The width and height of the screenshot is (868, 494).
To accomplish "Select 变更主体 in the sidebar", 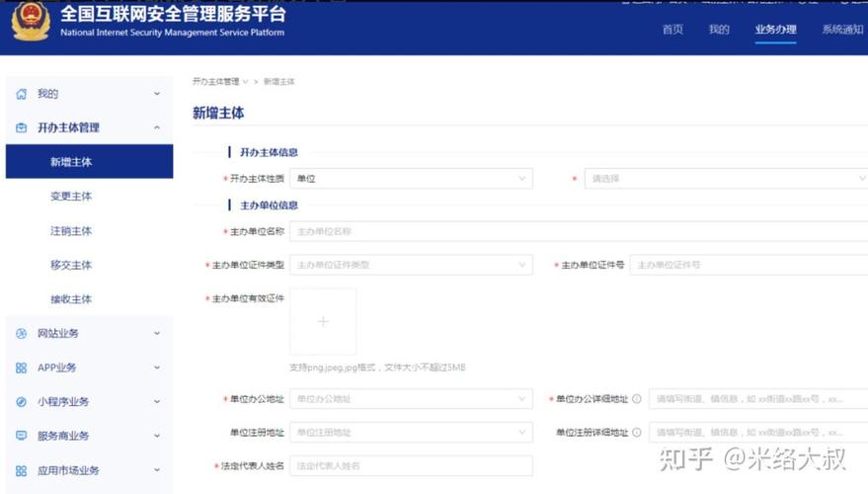I will coord(71,196).
